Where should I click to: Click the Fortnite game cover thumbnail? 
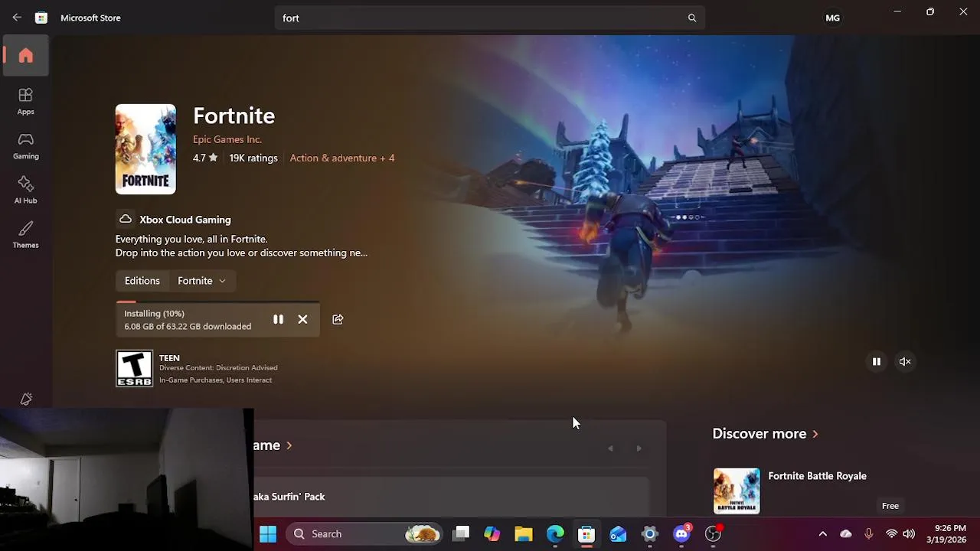click(x=145, y=149)
